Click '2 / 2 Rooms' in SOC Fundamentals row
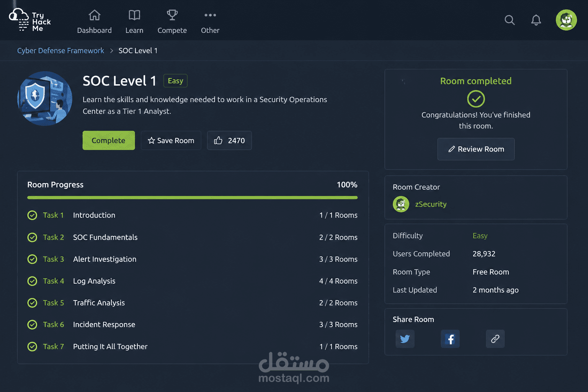The image size is (588, 392). (x=338, y=237)
